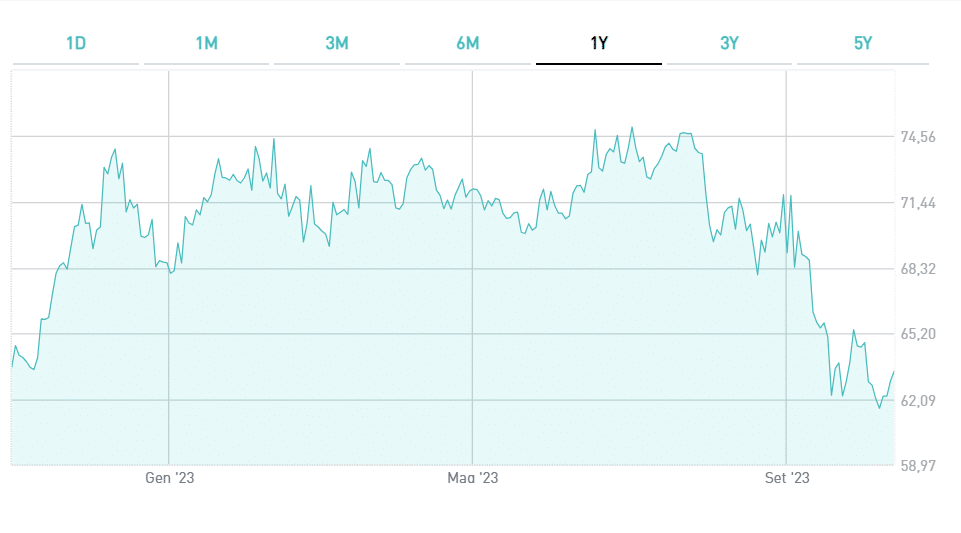The height and width of the screenshot is (533, 961).
Task: Click the rightmost end of the price line
Action: [893, 371]
